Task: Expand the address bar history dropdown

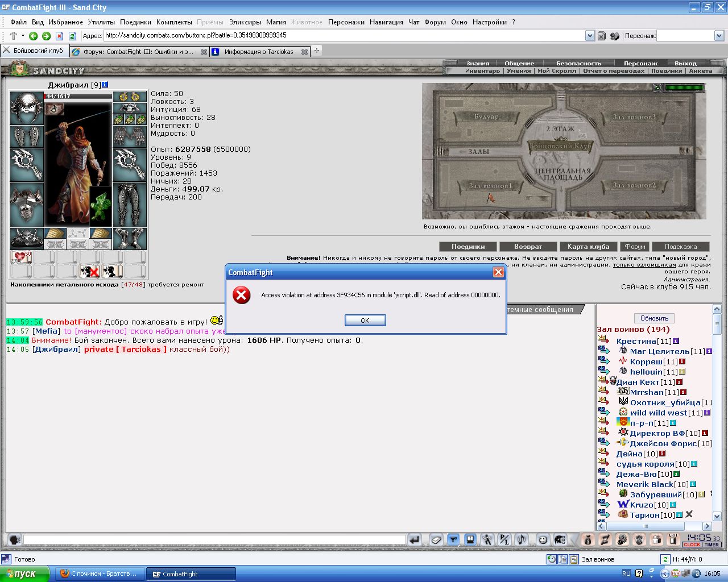Action: (x=590, y=36)
